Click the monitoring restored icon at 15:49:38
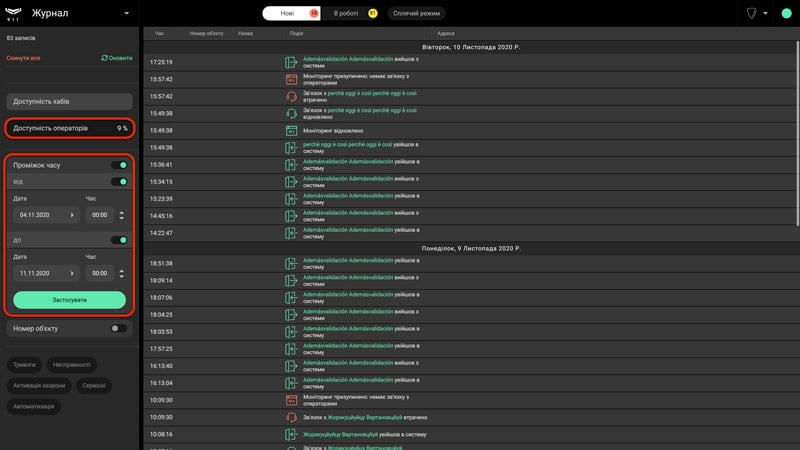The image size is (800, 450). click(291, 131)
